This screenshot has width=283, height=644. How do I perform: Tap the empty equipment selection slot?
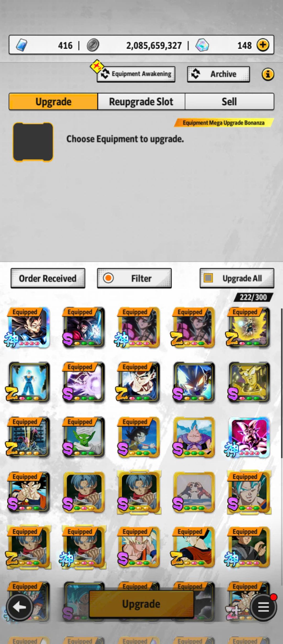(x=33, y=142)
